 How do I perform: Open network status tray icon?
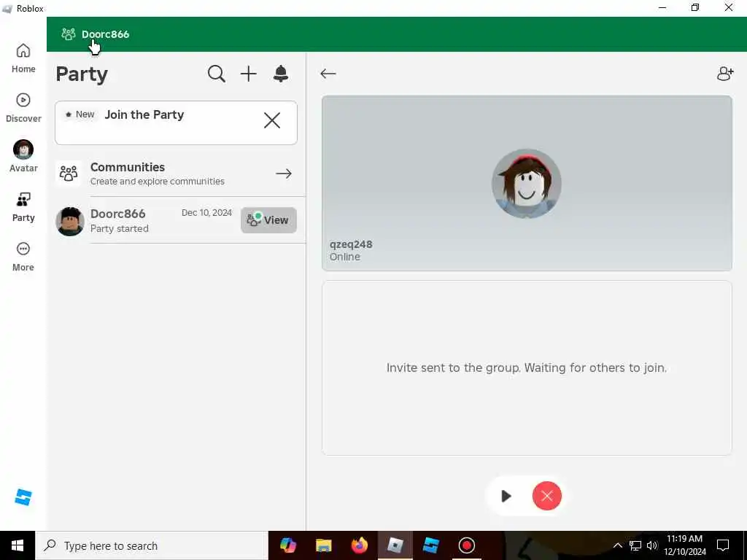pos(635,545)
